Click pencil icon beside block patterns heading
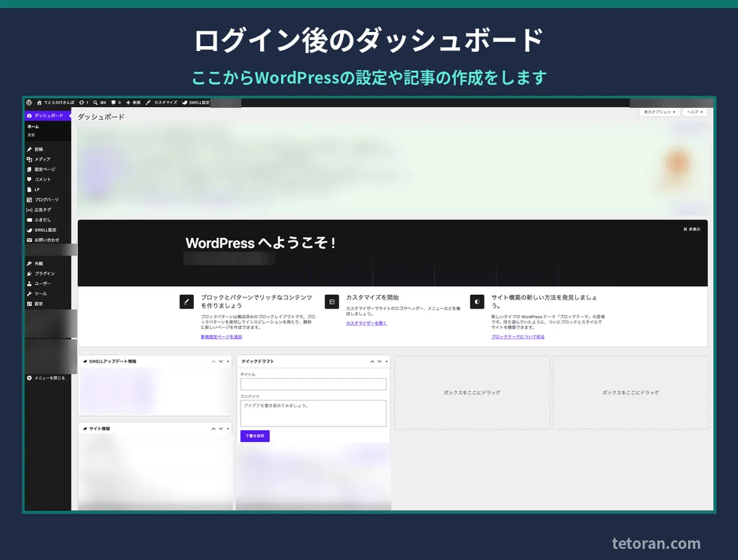 tap(186, 302)
